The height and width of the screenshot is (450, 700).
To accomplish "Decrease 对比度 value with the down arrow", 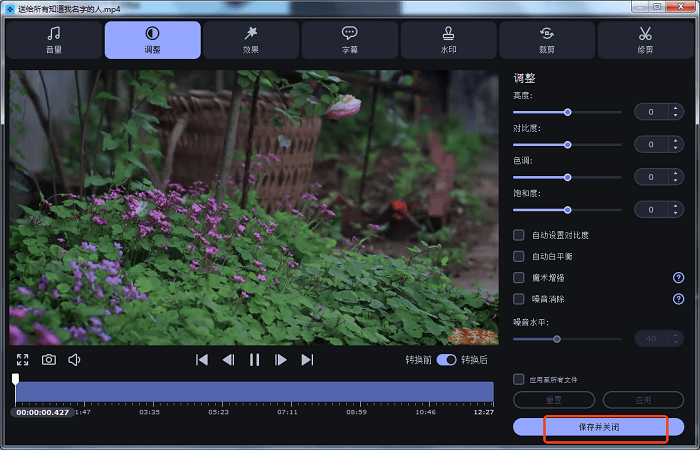I will 675,148.
